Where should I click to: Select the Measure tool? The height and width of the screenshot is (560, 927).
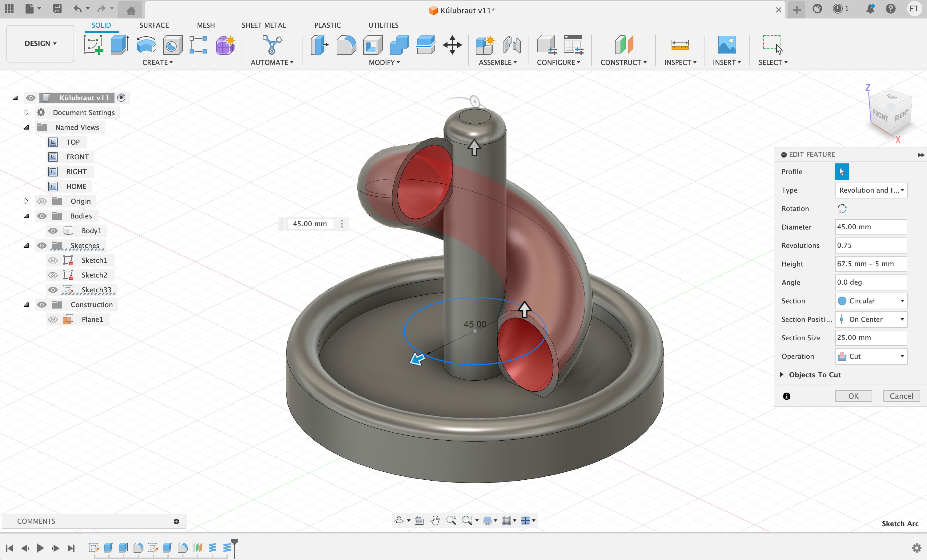click(x=680, y=45)
